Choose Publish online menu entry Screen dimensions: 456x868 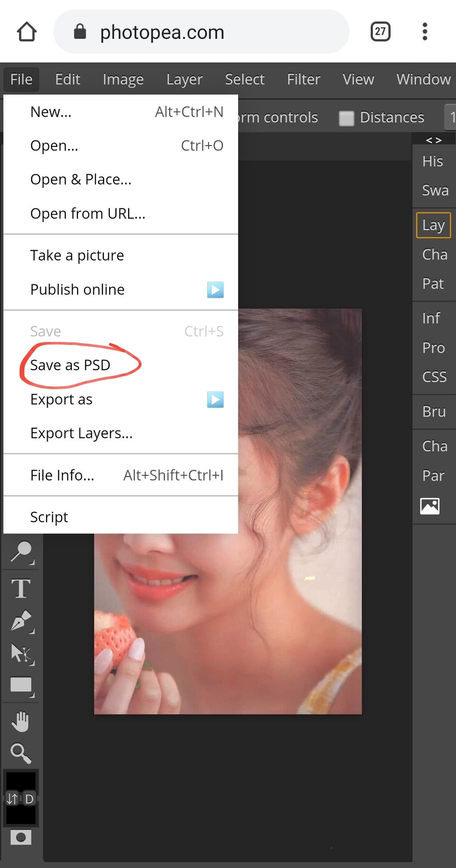[x=121, y=289]
